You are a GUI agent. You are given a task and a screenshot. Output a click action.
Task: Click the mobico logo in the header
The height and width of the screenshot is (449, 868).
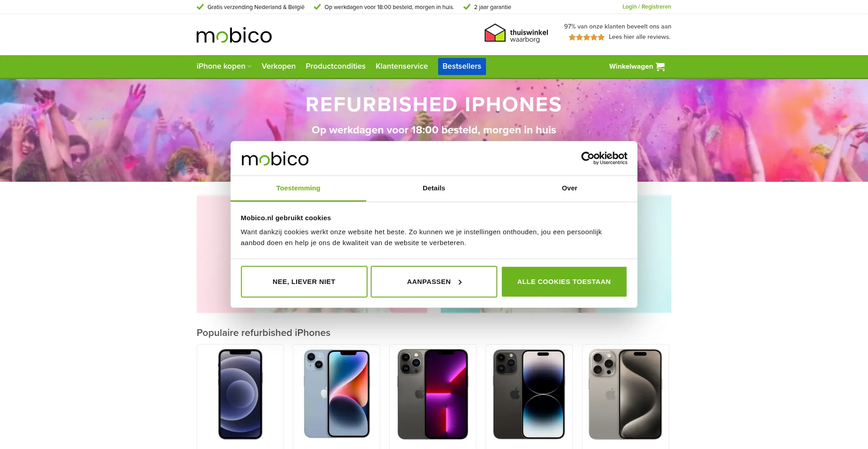tap(234, 35)
